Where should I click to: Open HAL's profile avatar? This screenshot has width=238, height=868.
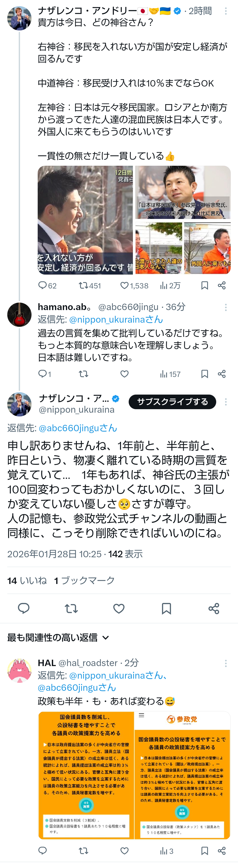click(x=20, y=670)
